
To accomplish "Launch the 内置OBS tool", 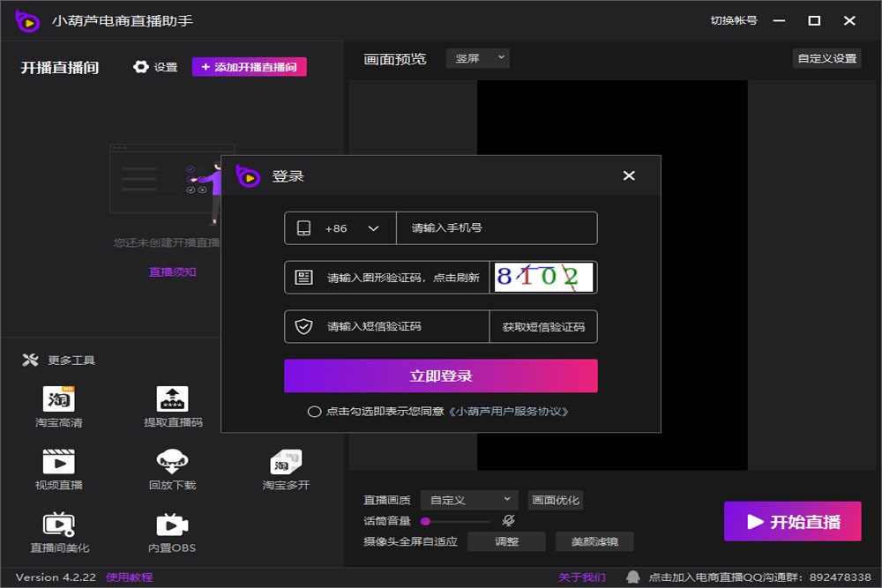I will tap(172, 533).
